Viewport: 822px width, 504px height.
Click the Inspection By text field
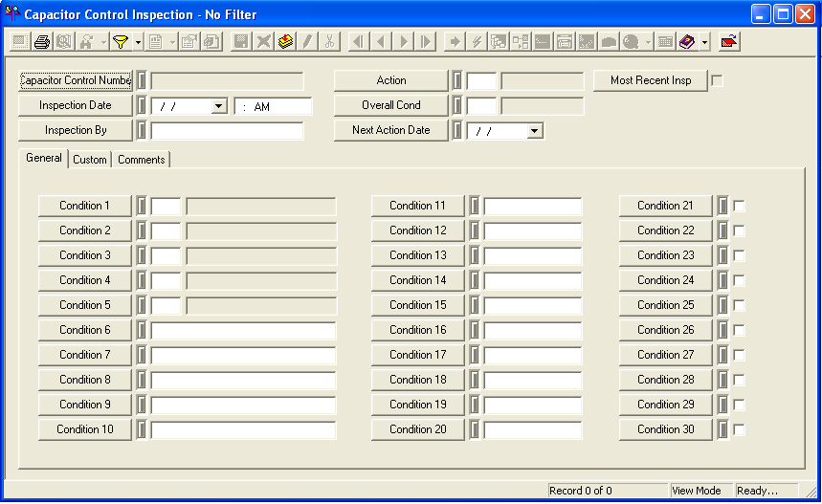(227, 131)
